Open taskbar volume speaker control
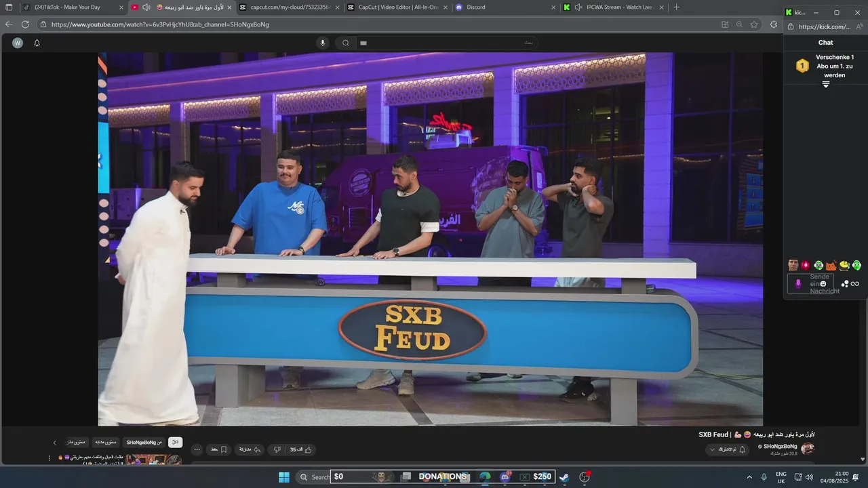 point(809,477)
